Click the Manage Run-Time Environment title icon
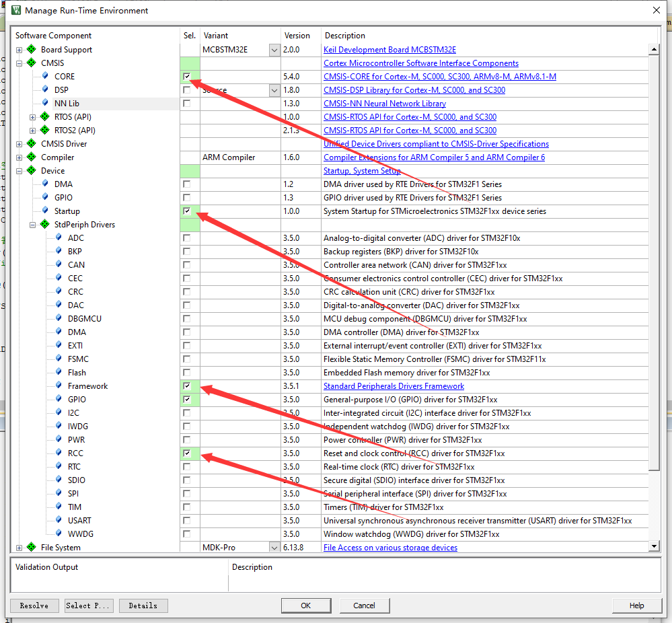The image size is (672, 623). (x=16, y=10)
